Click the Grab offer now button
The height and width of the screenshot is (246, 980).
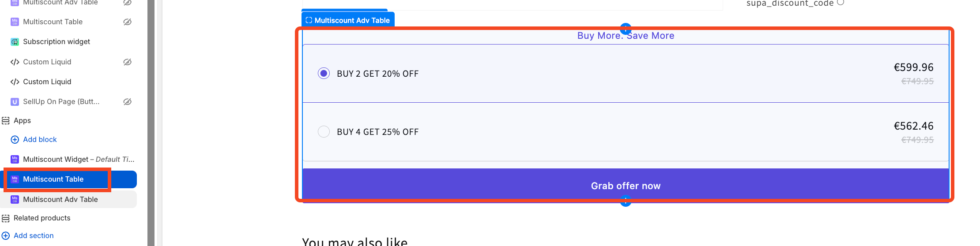point(626,186)
